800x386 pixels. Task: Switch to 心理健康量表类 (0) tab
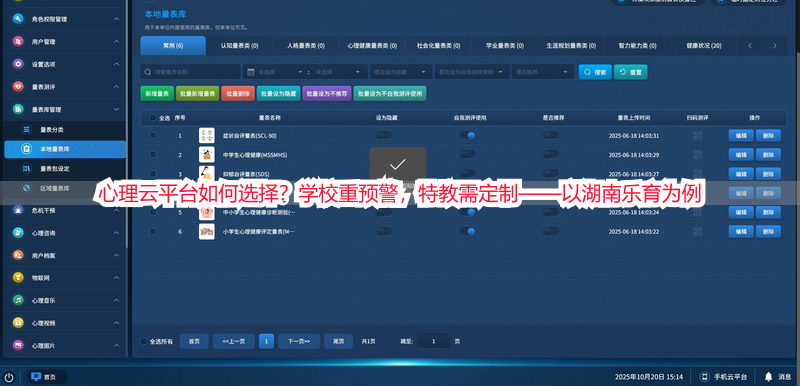click(x=372, y=45)
